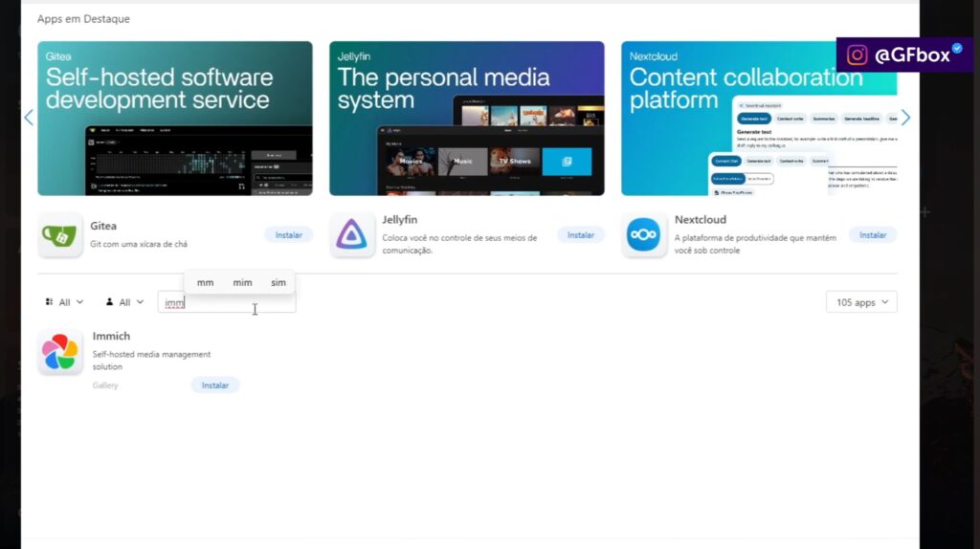Viewport: 980px width, 549px height.
Task: Expand the 105 apps dropdown
Action: [x=861, y=302]
